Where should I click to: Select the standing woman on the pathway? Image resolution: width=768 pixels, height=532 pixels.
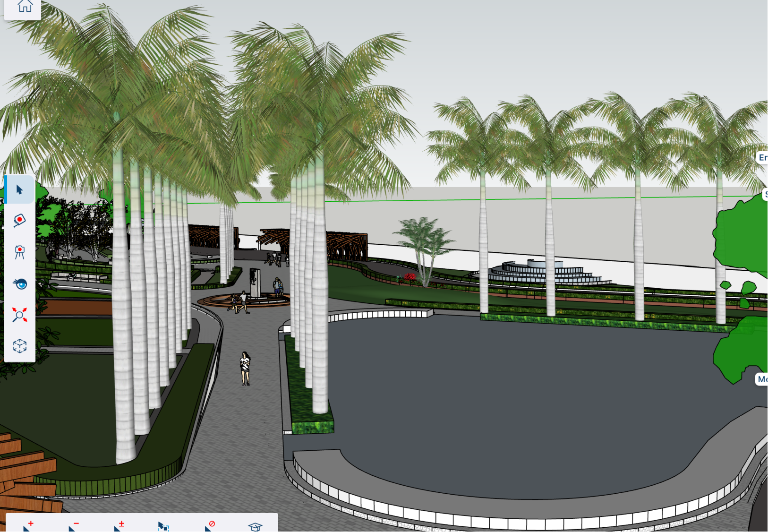point(245,369)
